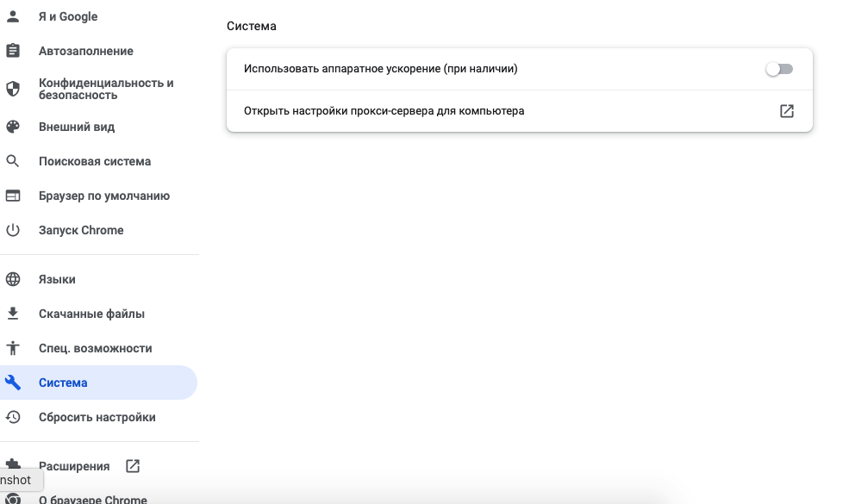The height and width of the screenshot is (504, 849).
Task: Click the "Использовать аппаратное ускорение" row label
Action: pyautogui.click(x=380, y=69)
